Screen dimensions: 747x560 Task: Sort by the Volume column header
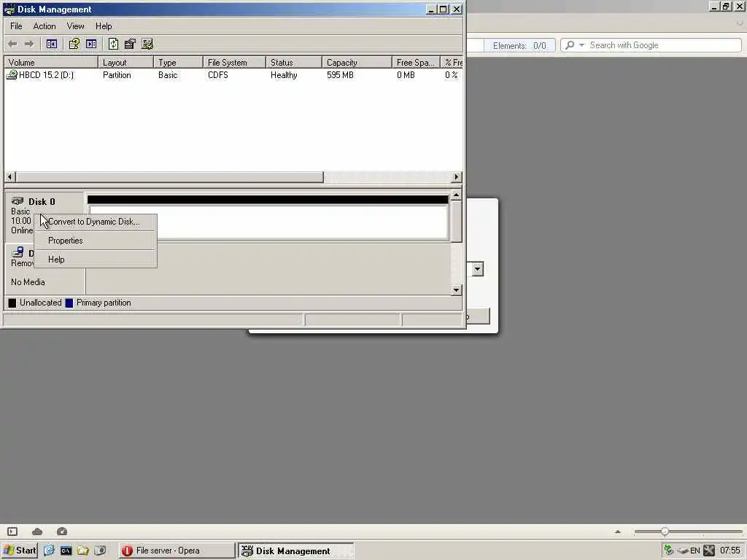point(51,63)
